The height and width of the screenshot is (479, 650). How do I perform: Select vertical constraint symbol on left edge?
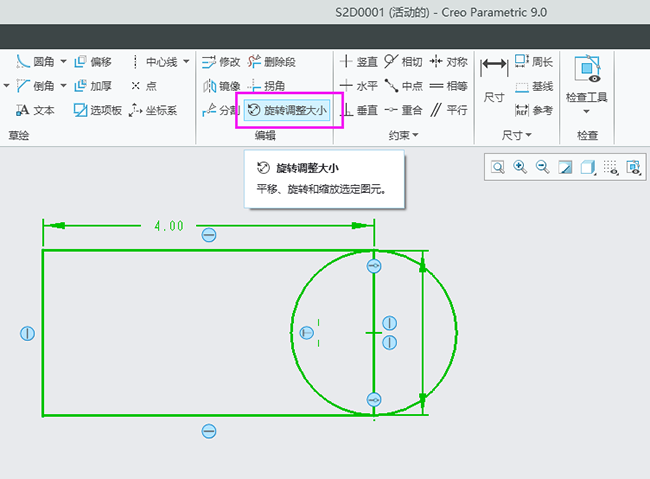[27, 333]
